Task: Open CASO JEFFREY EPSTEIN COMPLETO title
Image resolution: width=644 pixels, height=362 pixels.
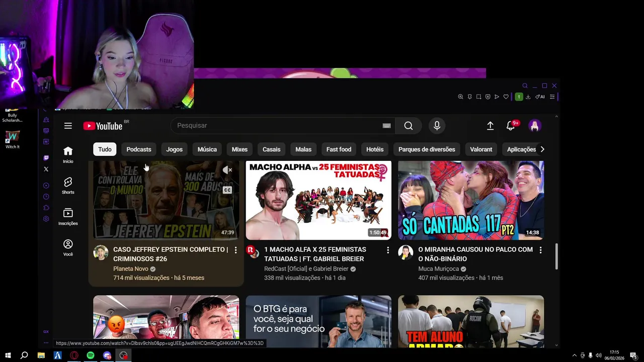Action: tap(171, 254)
